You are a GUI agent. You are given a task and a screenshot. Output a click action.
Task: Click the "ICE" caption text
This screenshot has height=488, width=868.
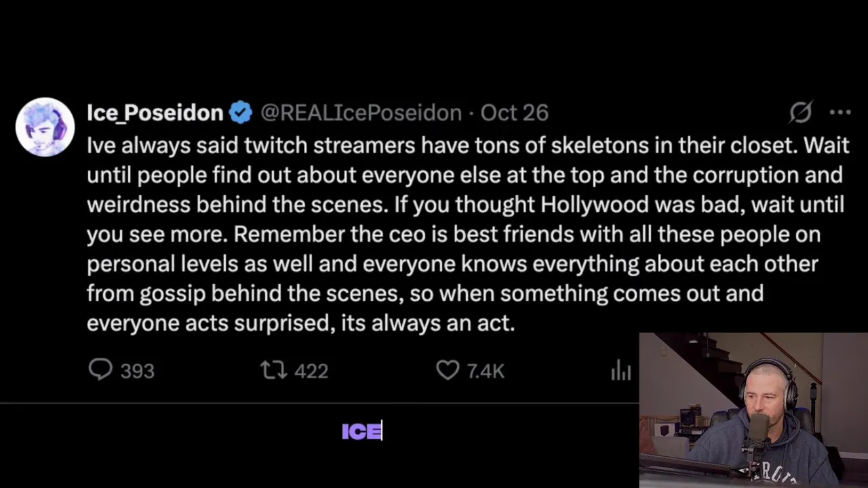click(x=362, y=432)
